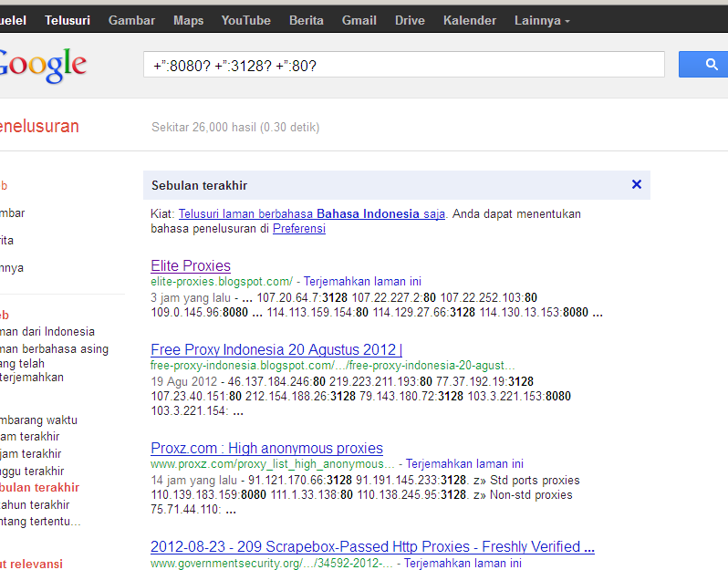Select the tahun terakhir time filter
Image resolution: width=728 pixels, height=570 pixels.
pyautogui.click(x=35, y=505)
